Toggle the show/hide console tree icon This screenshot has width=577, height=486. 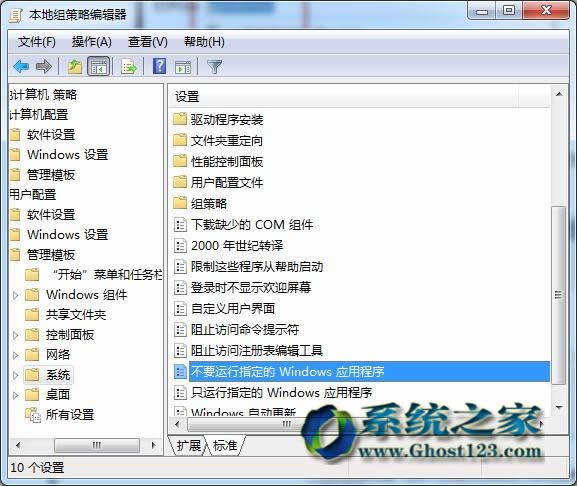coord(98,67)
